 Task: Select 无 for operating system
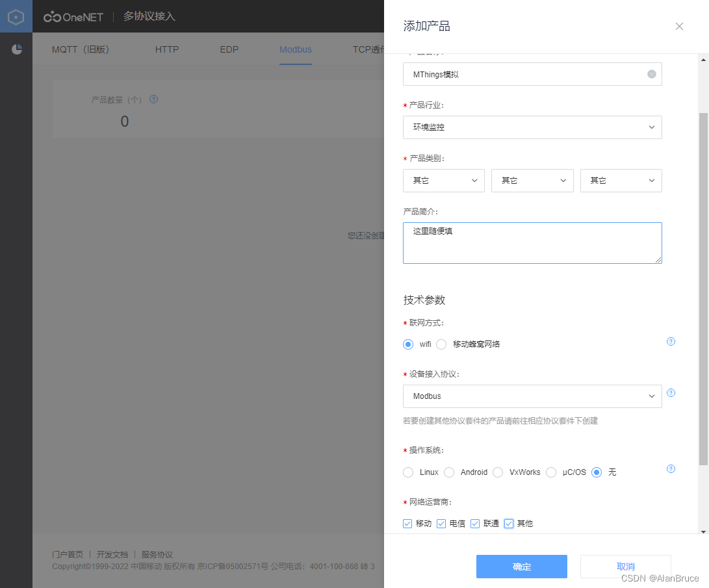597,472
